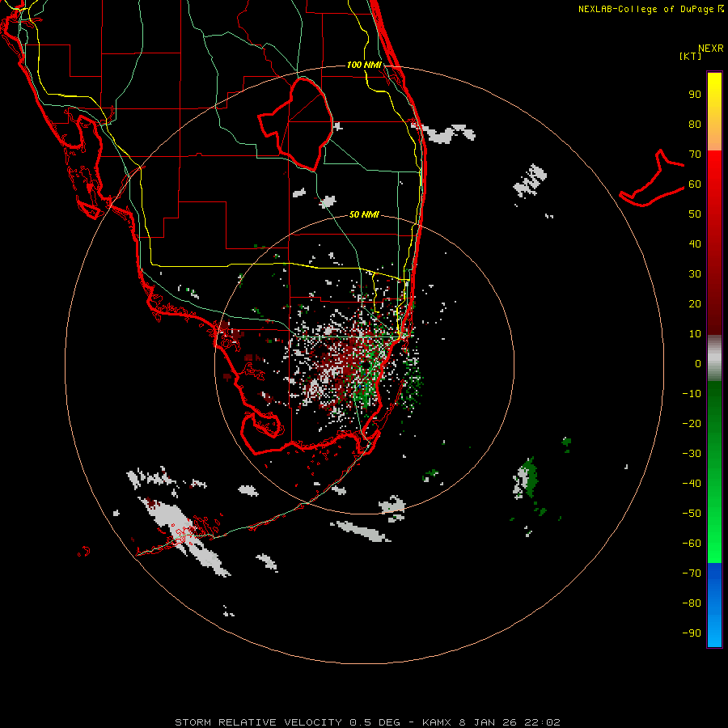Click the "40" value on the velocity scale
This screenshot has height=728, width=728.
(695, 244)
